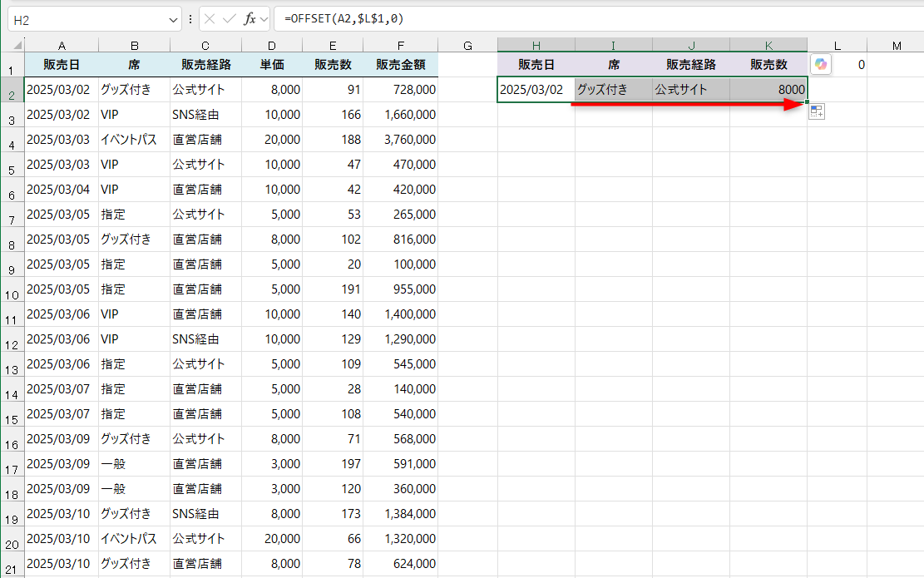Select column K header
Image resolution: width=924 pixels, height=578 pixels.
[x=768, y=46]
